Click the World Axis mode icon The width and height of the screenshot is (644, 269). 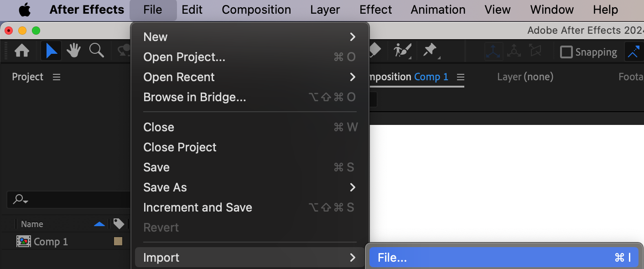(x=514, y=51)
